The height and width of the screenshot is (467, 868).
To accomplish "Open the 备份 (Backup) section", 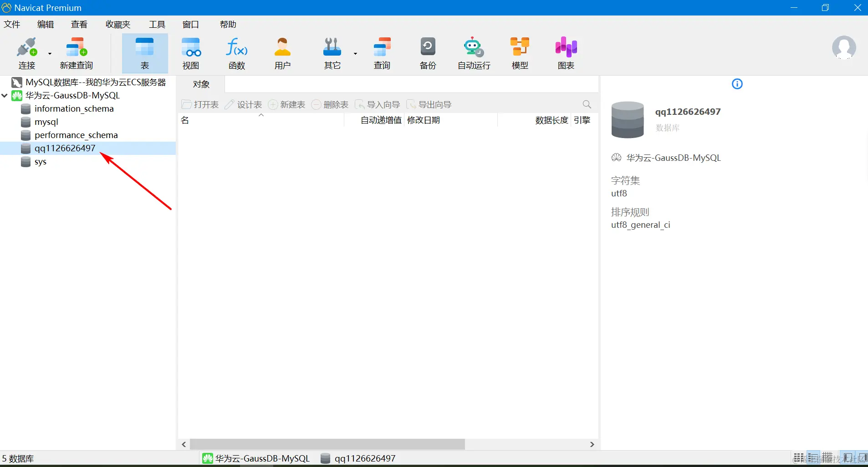I will click(x=428, y=53).
